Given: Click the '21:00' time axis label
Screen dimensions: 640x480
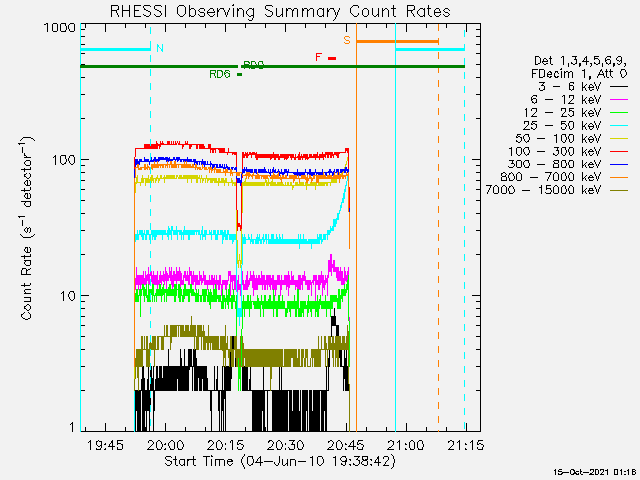Looking at the screenshot, I should (x=406, y=445).
